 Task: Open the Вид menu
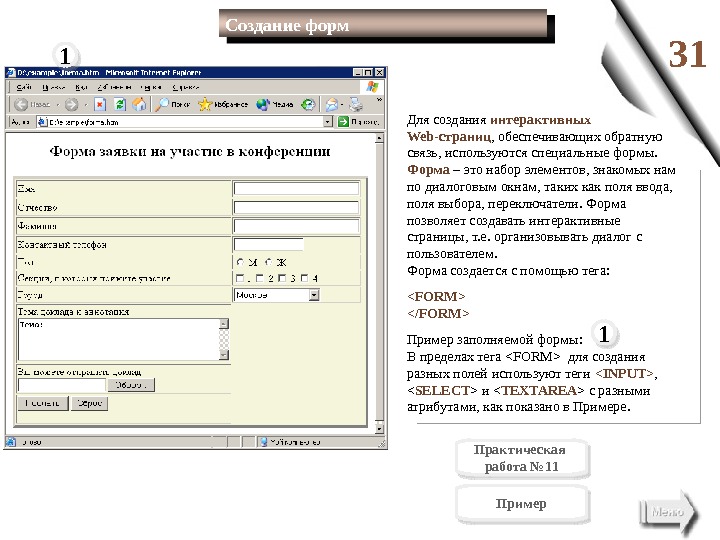81,87
